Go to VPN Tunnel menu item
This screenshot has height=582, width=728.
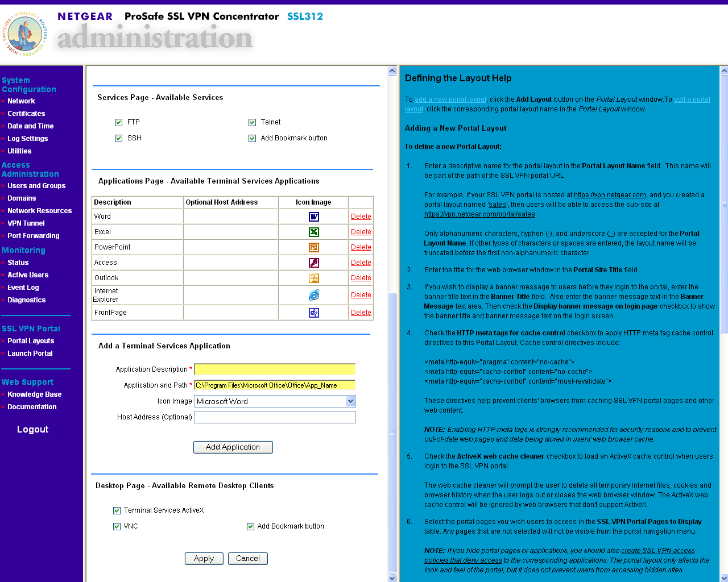[x=26, y=223]
